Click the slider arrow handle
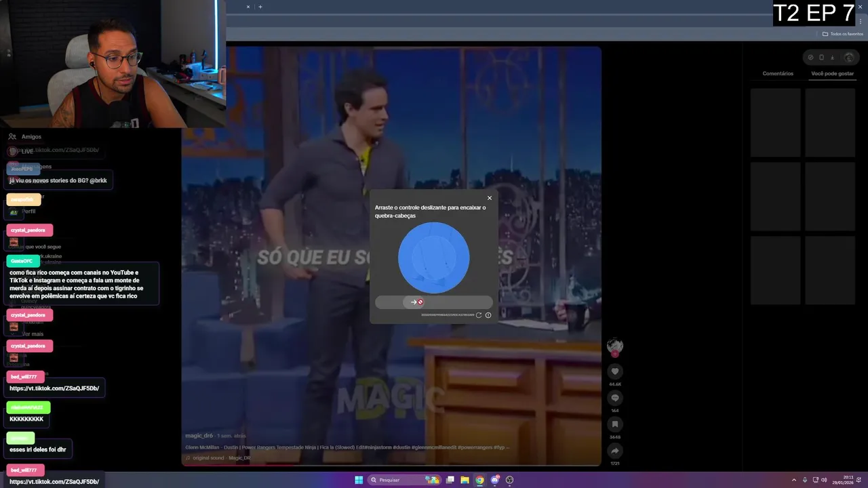The width and height of the screenshot is (868, 488). 415,302
